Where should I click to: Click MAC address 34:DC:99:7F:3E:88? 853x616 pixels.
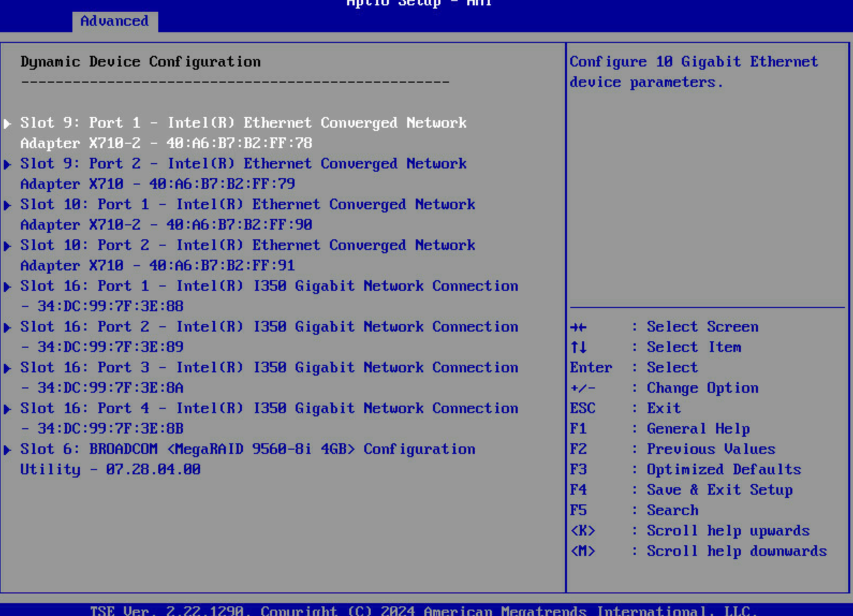tap(111, 306)
